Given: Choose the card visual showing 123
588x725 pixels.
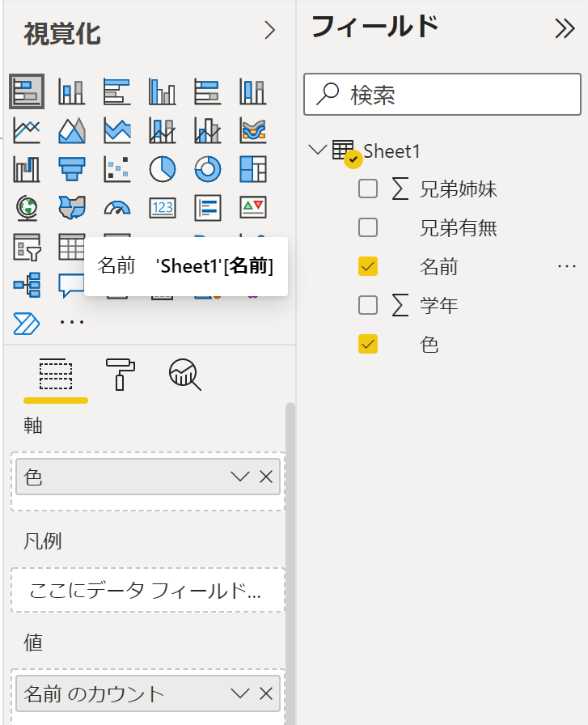Looking at the screenshot, I should [x=163, y=208].
